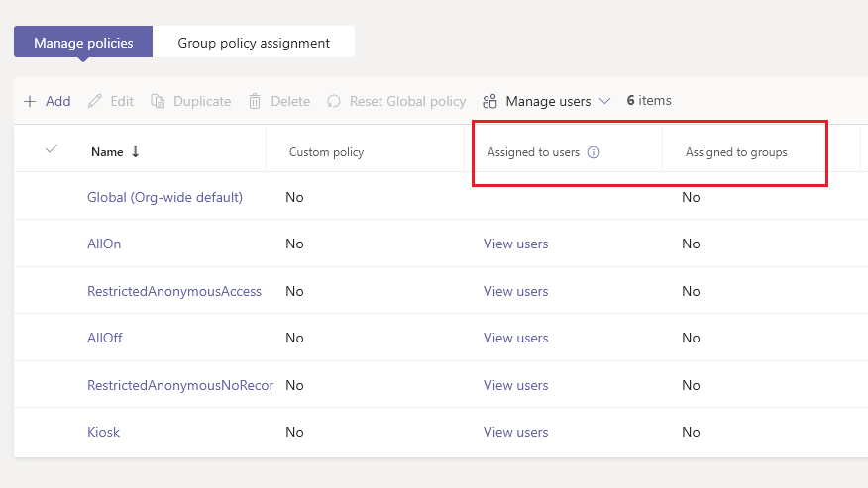View users for RestrictedAnonymousAccess policy

point(516,291)
